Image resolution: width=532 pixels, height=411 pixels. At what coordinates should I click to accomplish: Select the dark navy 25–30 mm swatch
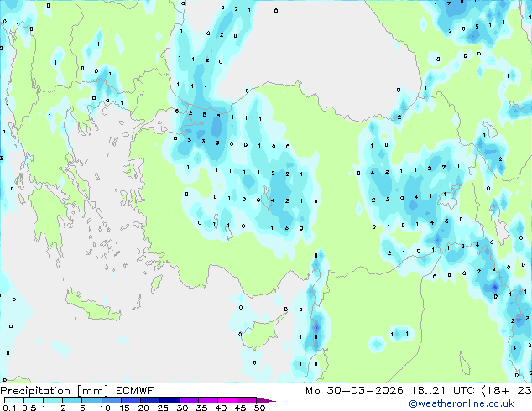point(170,400)
